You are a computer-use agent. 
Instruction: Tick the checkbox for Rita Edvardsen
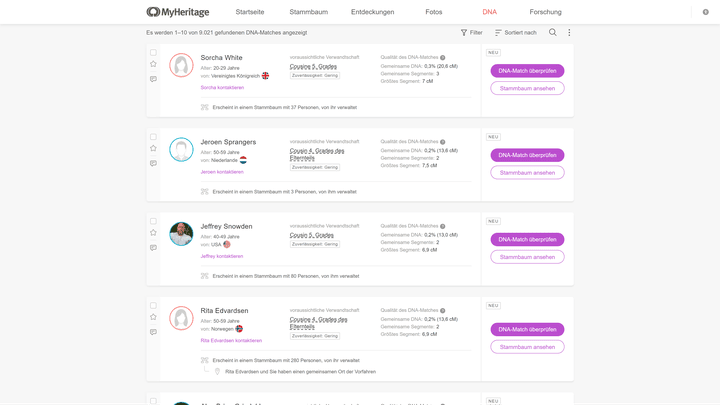pos(153,305)
